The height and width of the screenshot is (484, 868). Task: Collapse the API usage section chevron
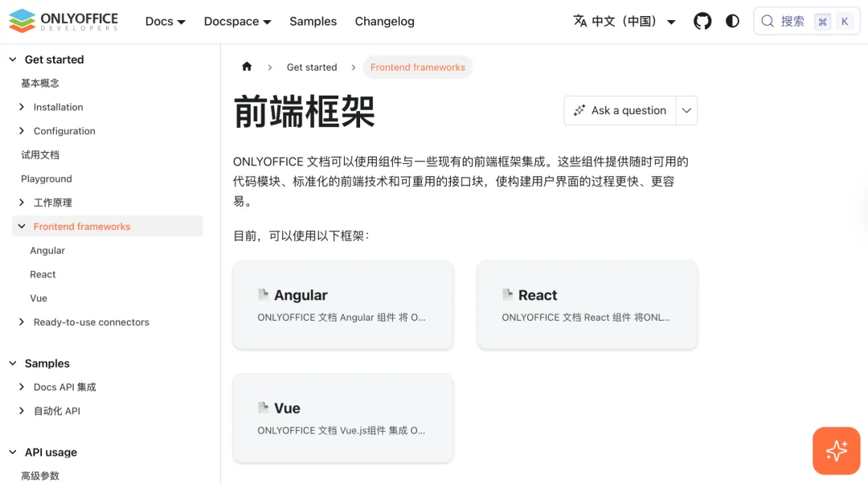point(13,452)
